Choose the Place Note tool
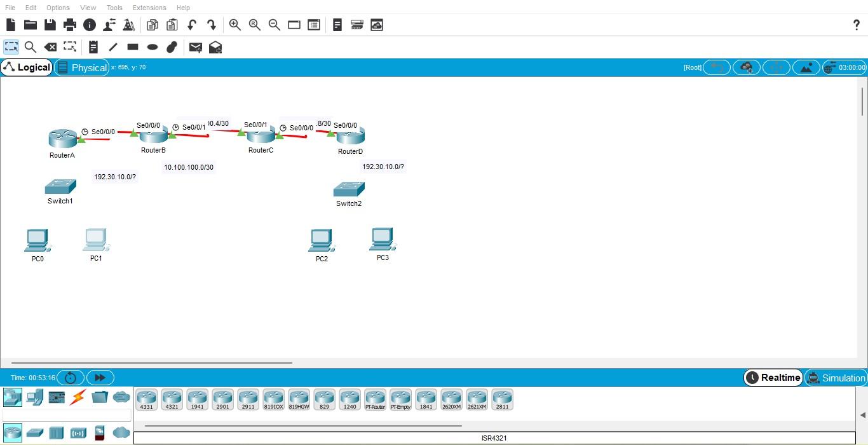This screenshot has width=868, height=445. click(93, 47)
